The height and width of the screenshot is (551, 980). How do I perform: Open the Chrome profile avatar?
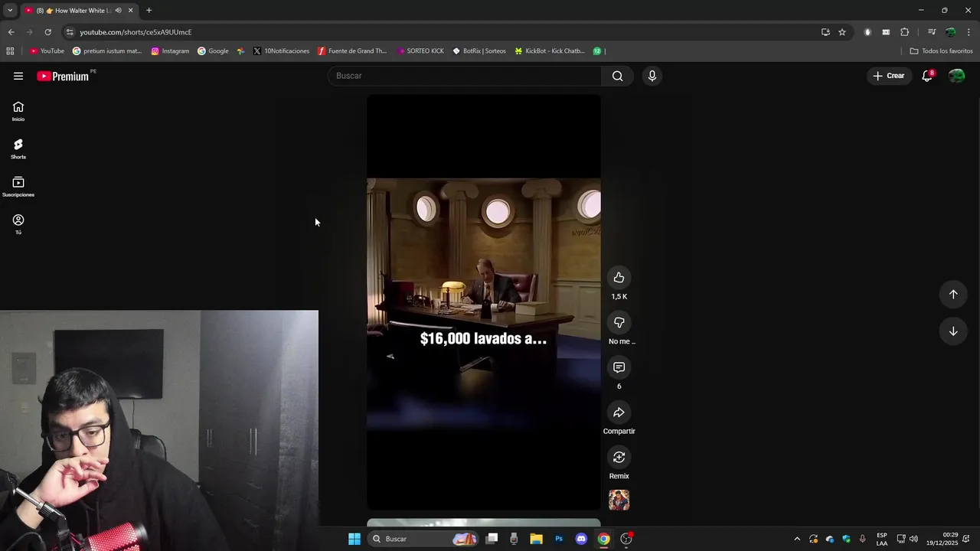click(950, 32)
